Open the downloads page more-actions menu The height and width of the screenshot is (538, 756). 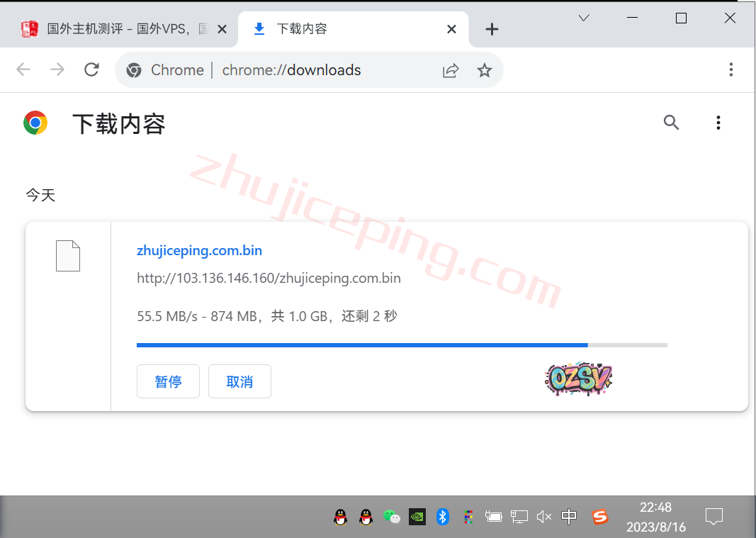[x=718, y=123]
